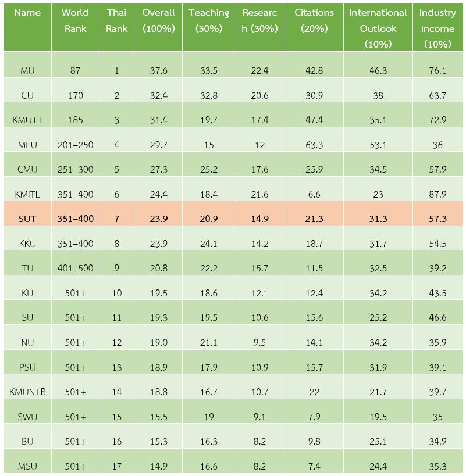Screen dimensions: 466x476
Task: Click the MFU world rank 201–250
Action: 75,145
